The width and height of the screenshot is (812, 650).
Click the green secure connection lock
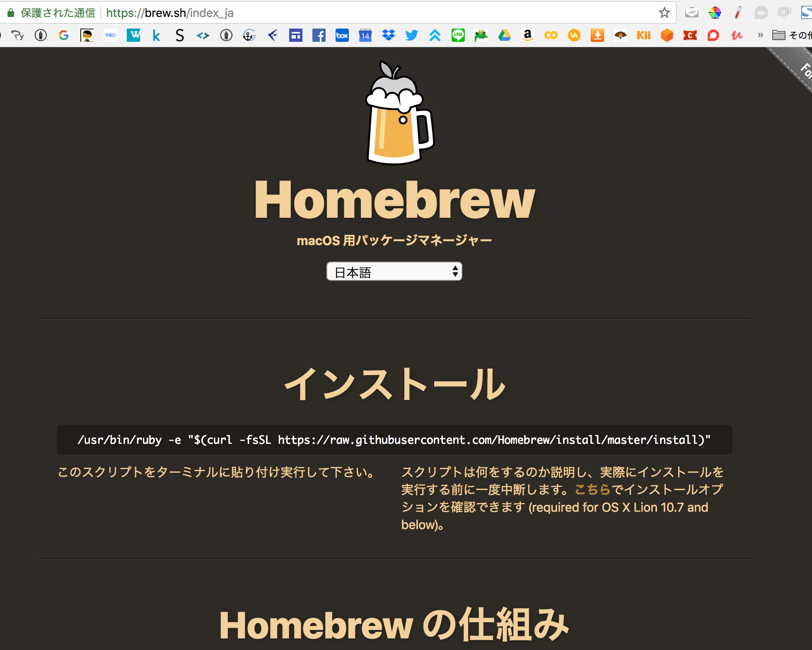tap(11, 13)
